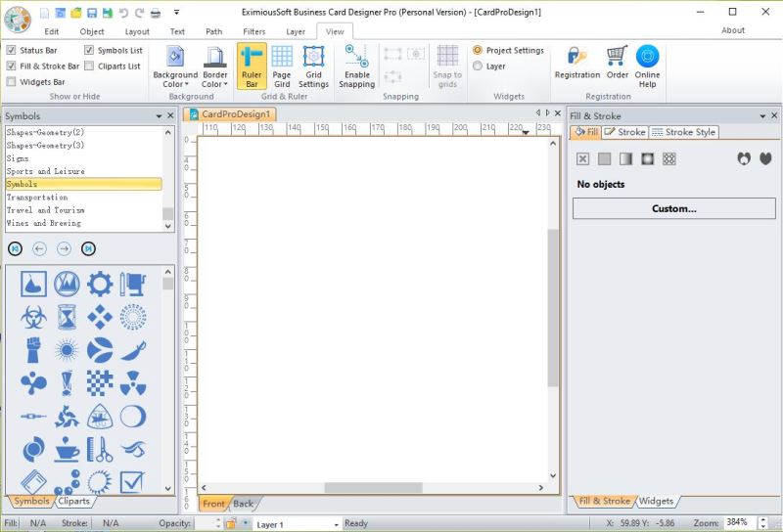
Task: Toggle the Ruler Bar button
Action: (252, 66)
